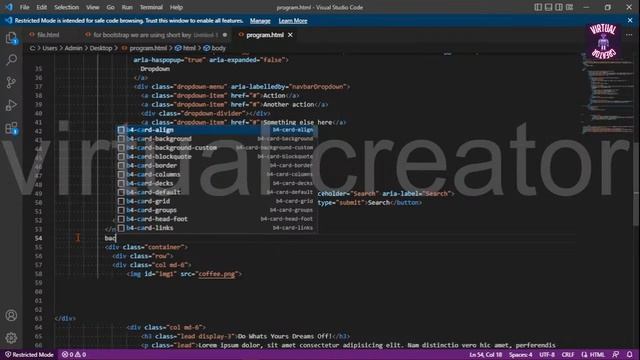Screen dimensions: 640x360
Task: Change UTF-8 encoding in status bar
Action: [547, 355]
